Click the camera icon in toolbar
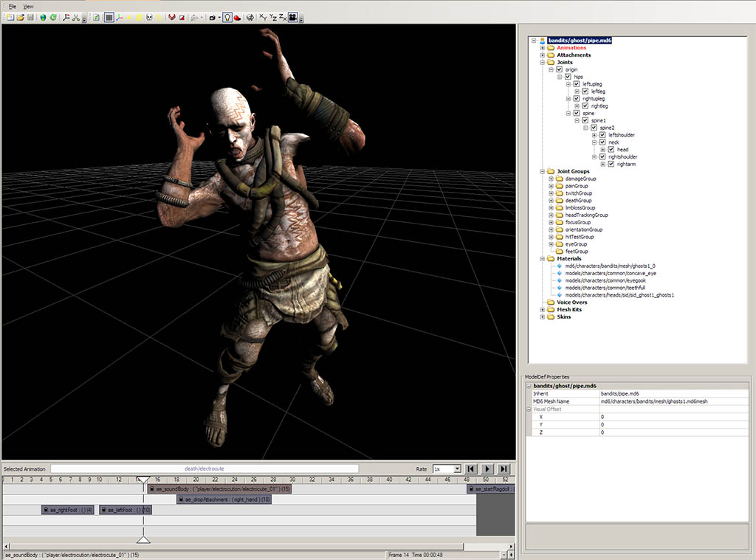 point(212,18)
